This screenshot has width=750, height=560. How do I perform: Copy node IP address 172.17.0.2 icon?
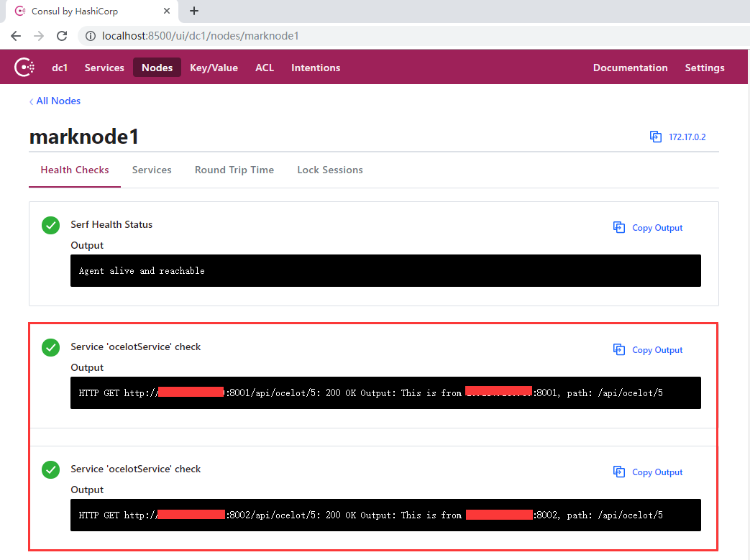[x=656, y=137]
